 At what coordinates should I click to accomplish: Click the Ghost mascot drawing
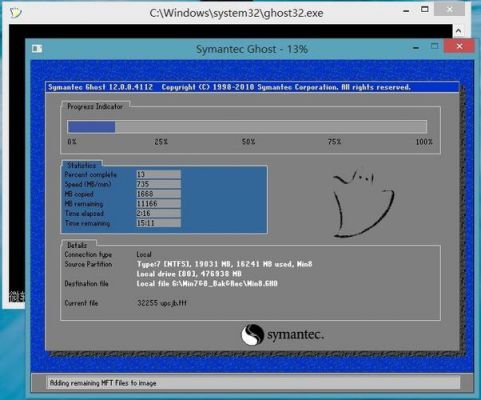pyautogui.click(x=363, y=204)
